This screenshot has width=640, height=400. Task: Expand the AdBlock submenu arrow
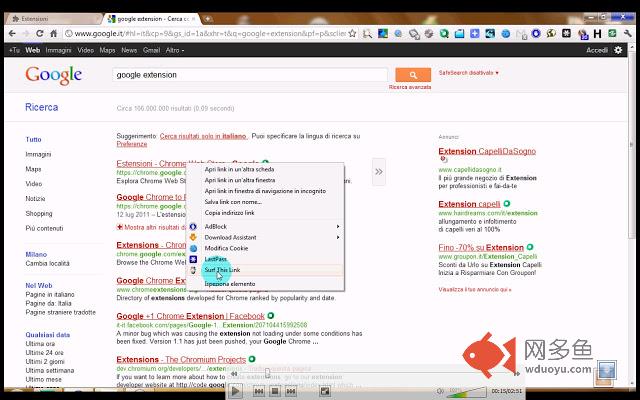[x=338, y=226]
